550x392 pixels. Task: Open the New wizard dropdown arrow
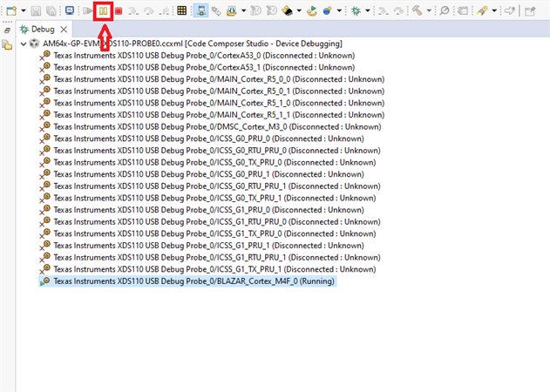coord(24,10)
